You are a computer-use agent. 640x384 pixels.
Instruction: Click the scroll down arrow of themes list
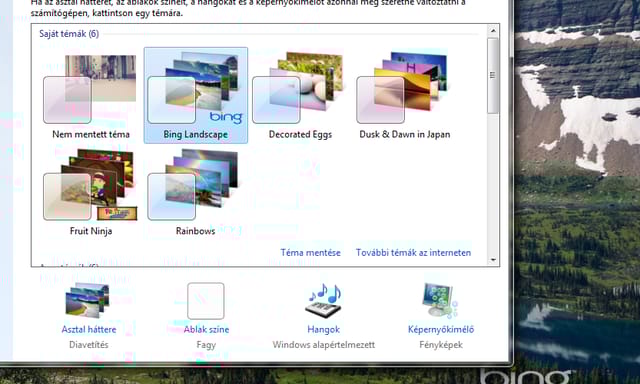click(493, 260)
